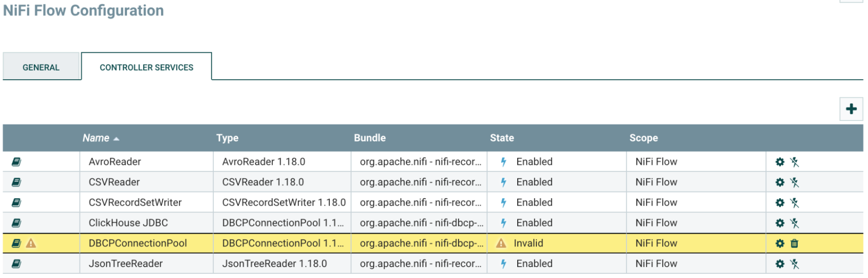The height and width of the screenshot is (278, 868).
Task: Configure the invalid DBCPConnectionPool service
Action: point(780,244)
